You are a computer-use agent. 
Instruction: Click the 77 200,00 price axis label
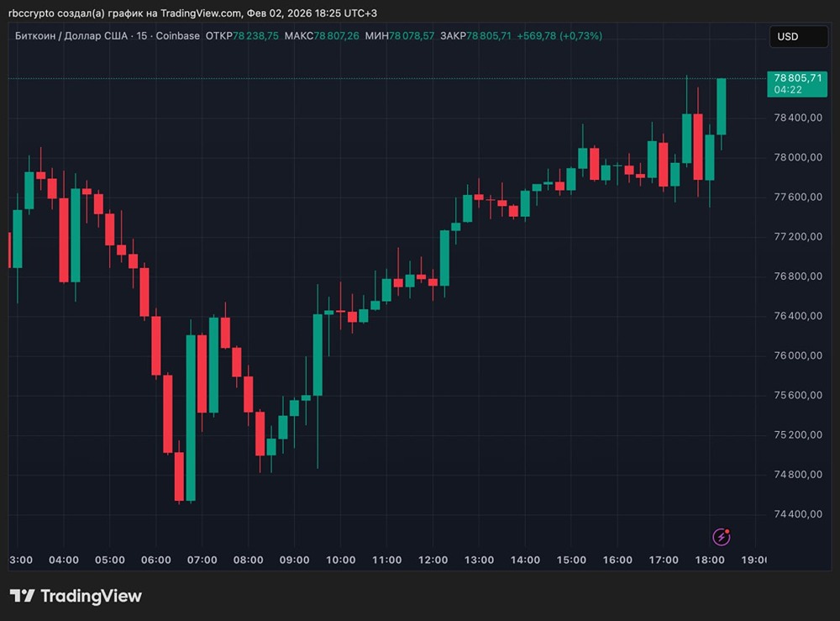point(798,236)
